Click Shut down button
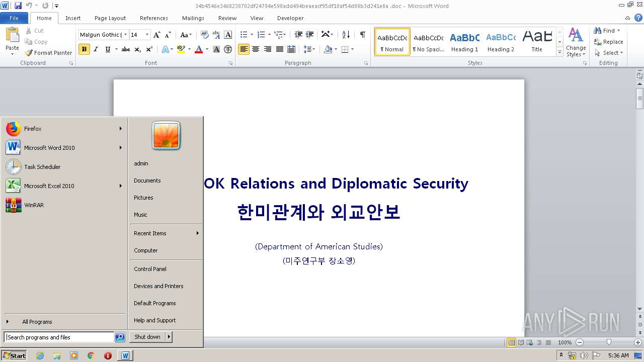The image size is (644, 362). click(x=147, y=337)
